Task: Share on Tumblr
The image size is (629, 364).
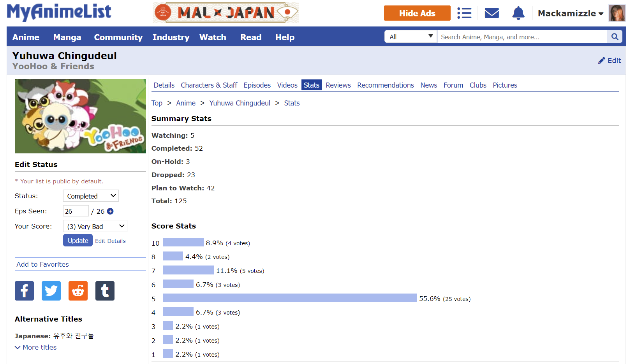Action: (105, 291)
